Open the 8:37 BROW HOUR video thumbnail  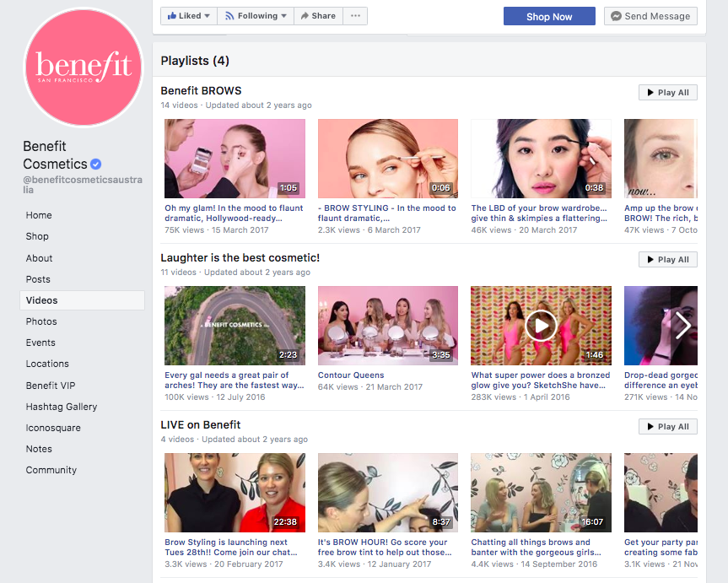[x=388, y=493]
